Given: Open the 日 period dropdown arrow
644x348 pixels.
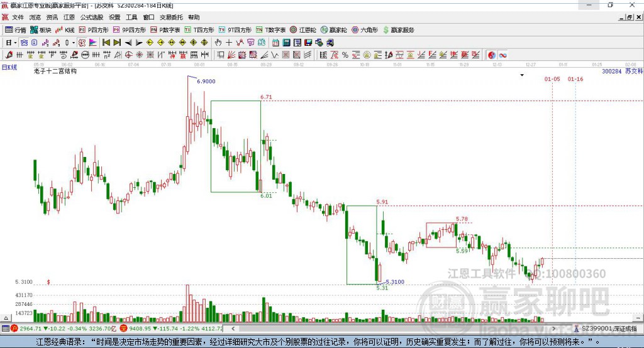Looking at the screenshot, I should 15,43.
